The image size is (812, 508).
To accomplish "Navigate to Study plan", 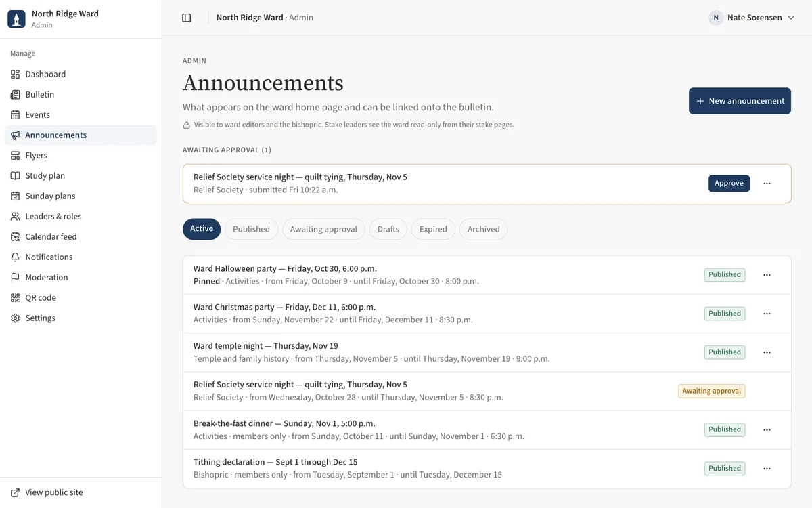I will [81, 176].
